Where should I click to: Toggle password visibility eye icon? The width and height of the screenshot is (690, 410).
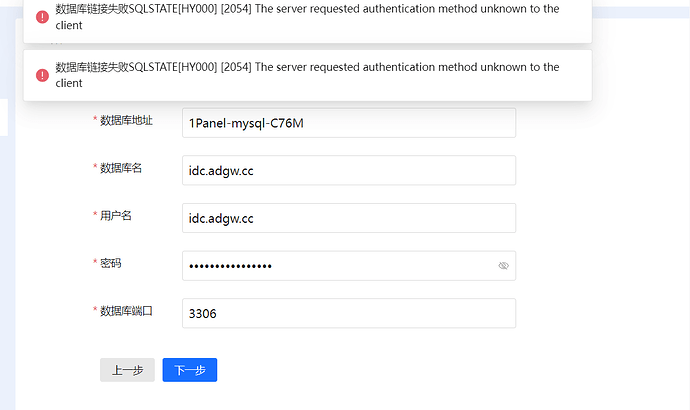[503, 266]
